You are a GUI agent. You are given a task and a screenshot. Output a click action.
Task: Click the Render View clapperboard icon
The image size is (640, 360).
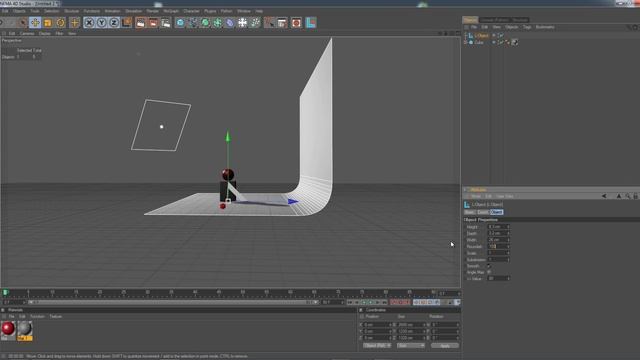pyautogui.click(x=140, y=23)
